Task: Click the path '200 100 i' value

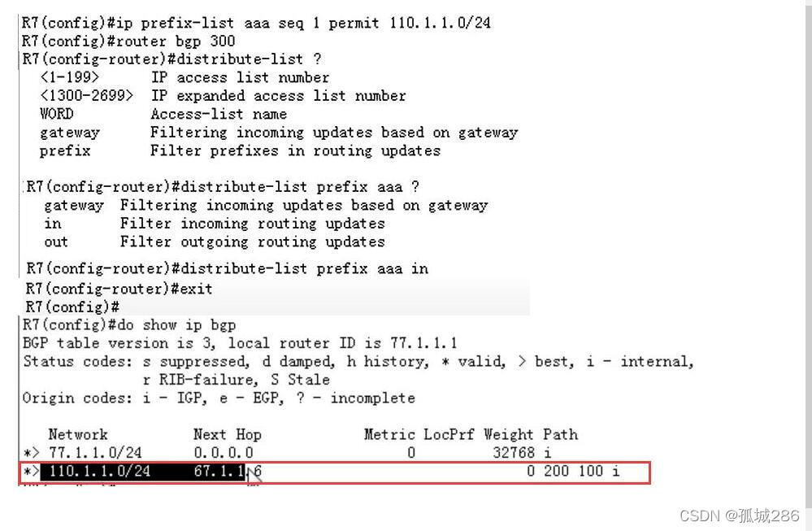Action: click(581, 471)
